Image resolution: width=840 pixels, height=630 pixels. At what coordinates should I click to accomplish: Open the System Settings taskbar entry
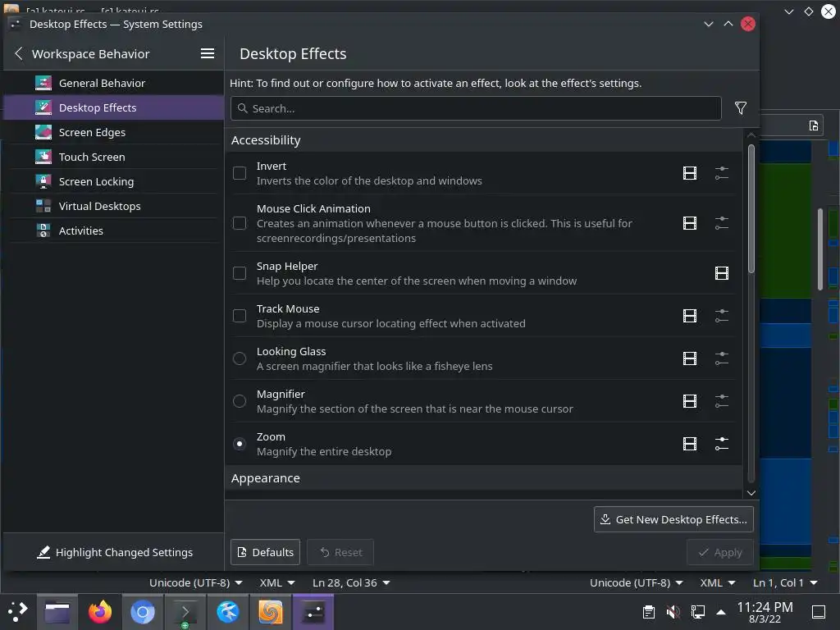(x=313, y=612)
